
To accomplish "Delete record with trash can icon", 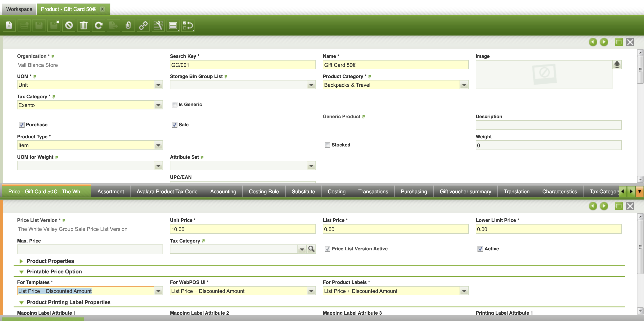I will coord(83,25).
